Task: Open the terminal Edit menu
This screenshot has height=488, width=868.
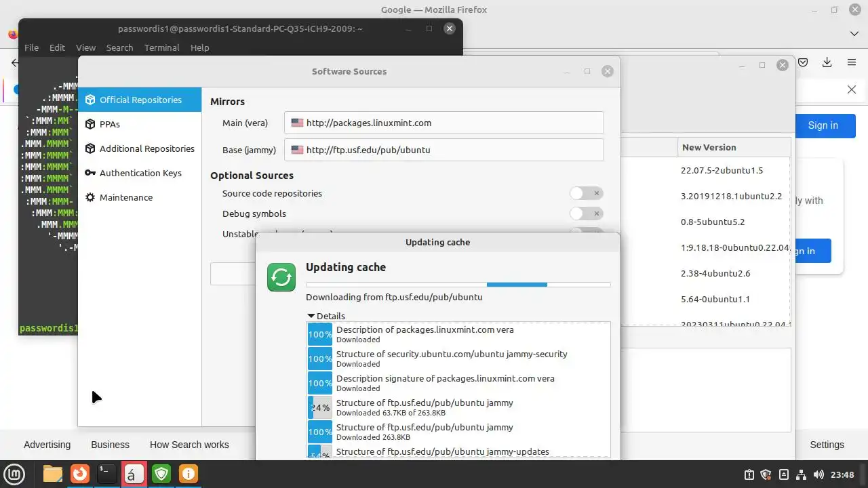Action: click(57, 47)
